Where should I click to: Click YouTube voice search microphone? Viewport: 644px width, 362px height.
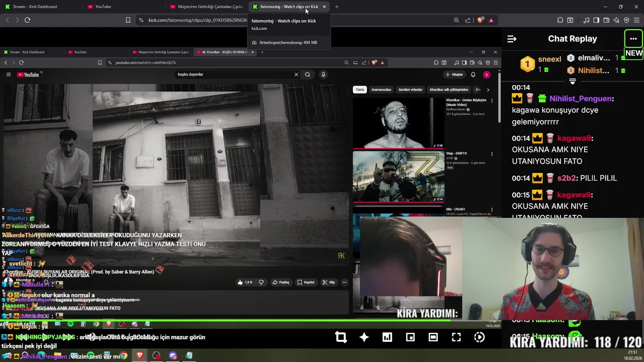coord(324,74)
